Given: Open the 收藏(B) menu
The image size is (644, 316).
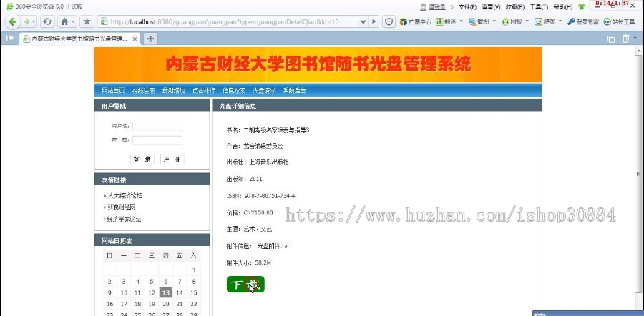Looking at the screenshot, I should coord(515,7).
